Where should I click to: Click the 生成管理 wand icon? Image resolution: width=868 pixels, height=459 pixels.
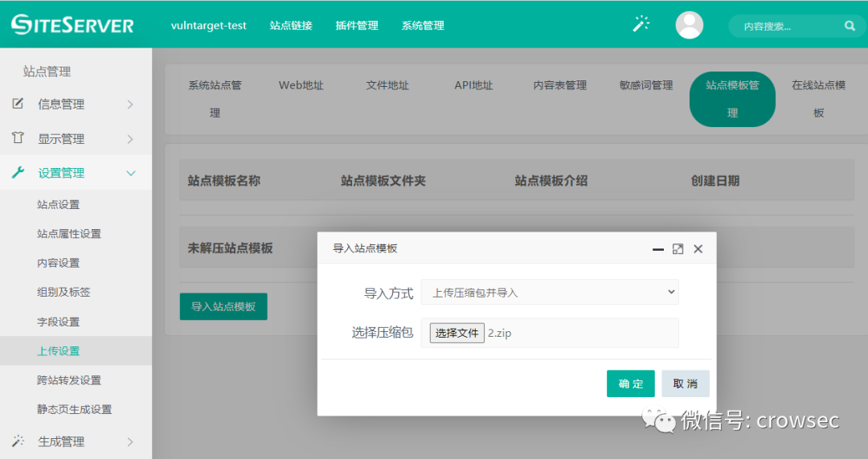click(18, 441)
